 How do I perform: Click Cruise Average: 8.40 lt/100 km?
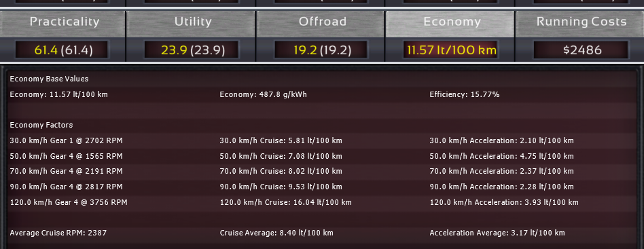(276, 233)
